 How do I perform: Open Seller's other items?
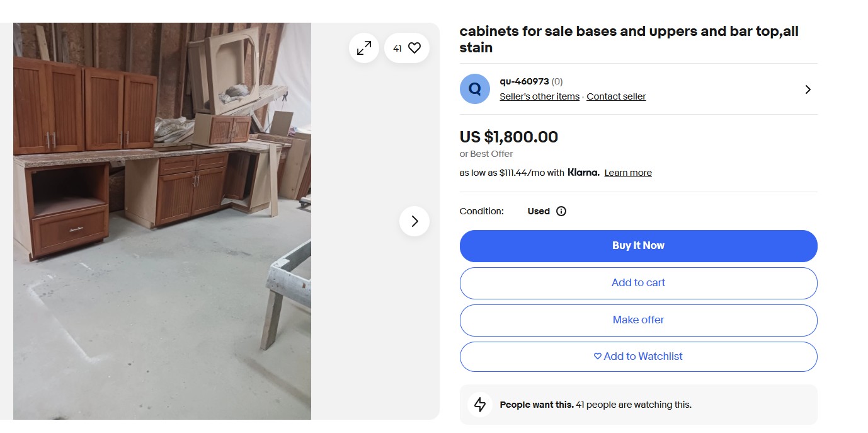[x=539, y=96]
